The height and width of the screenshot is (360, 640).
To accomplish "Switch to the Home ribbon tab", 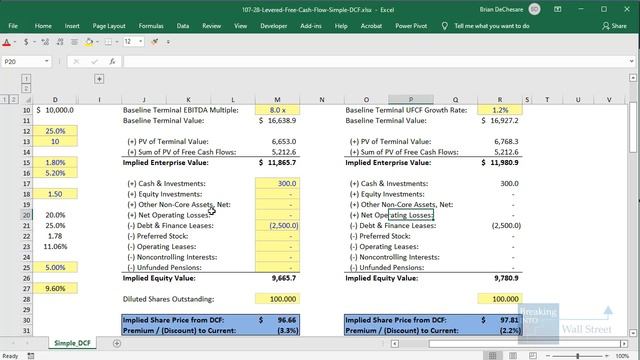I will point(43,26).
